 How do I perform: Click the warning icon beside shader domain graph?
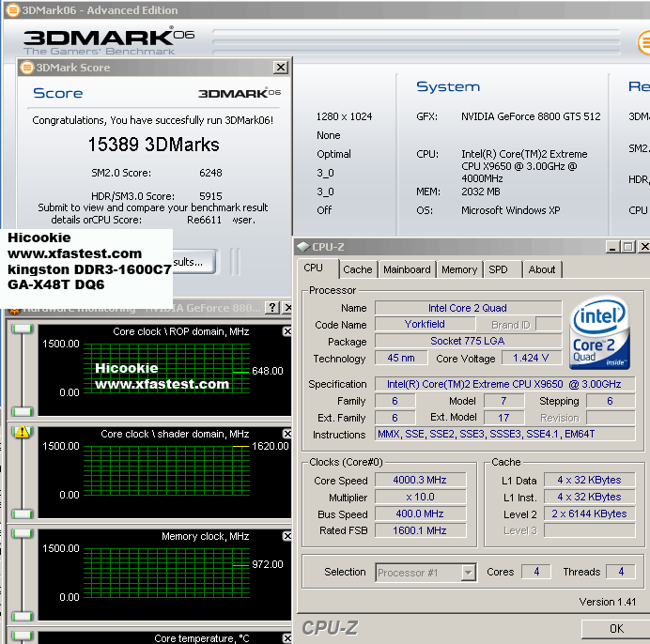(22, 432)
